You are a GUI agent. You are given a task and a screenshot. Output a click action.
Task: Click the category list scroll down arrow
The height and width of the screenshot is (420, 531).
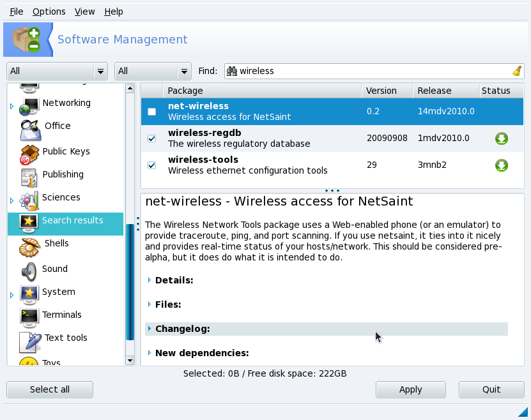click(x=130, y=361)
